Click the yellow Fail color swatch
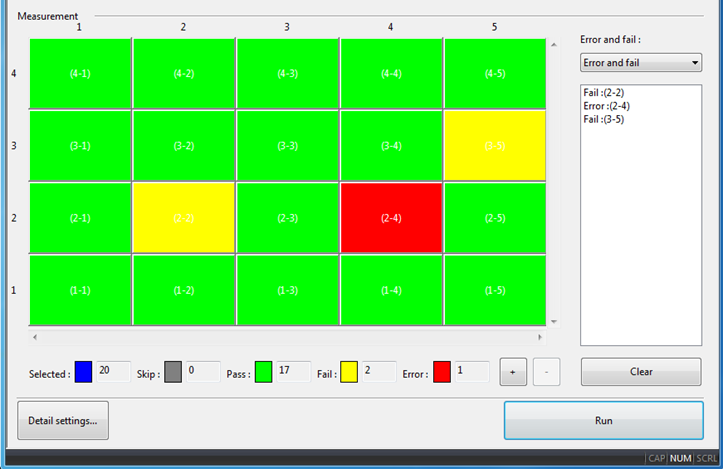 click(x=349, y=372)
